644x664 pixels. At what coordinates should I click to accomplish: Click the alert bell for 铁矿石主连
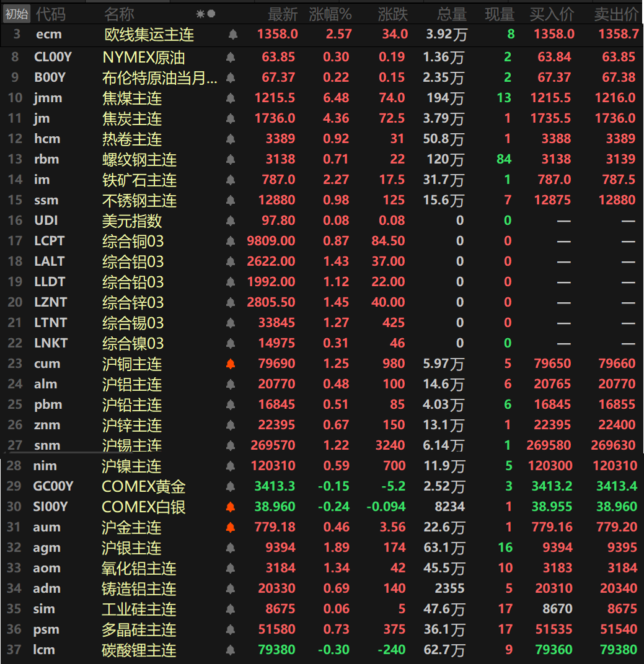231,180
